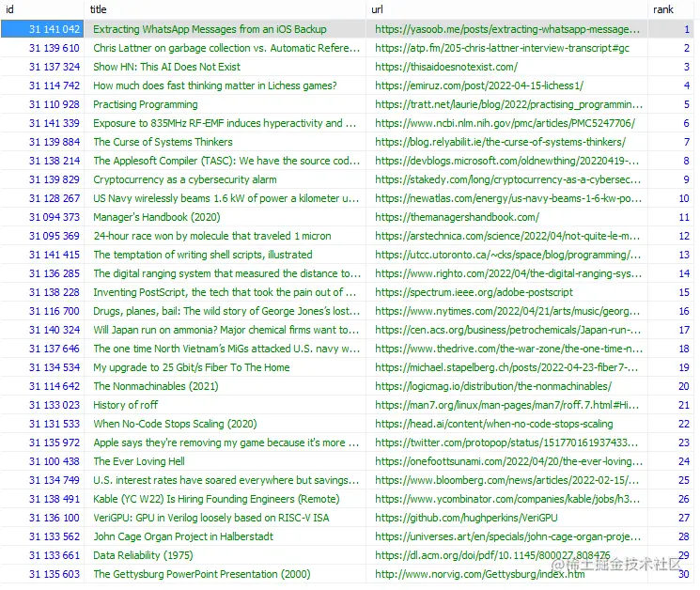This screenshot has height=590, width=700.
Task: Click the arstechnica.com url cell
Action: [506, 236]
